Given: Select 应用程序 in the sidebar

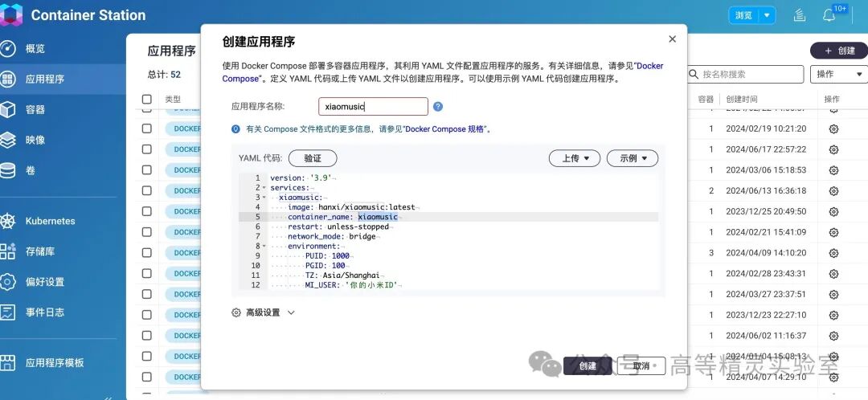Looking at the screenshot, I should tap(45, 79).
